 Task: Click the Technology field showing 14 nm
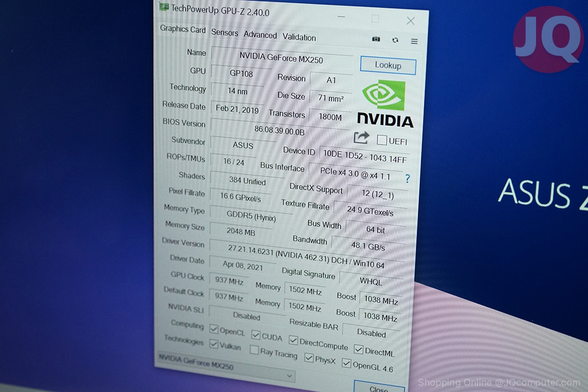pyautogui.click(x=238, y=91)
